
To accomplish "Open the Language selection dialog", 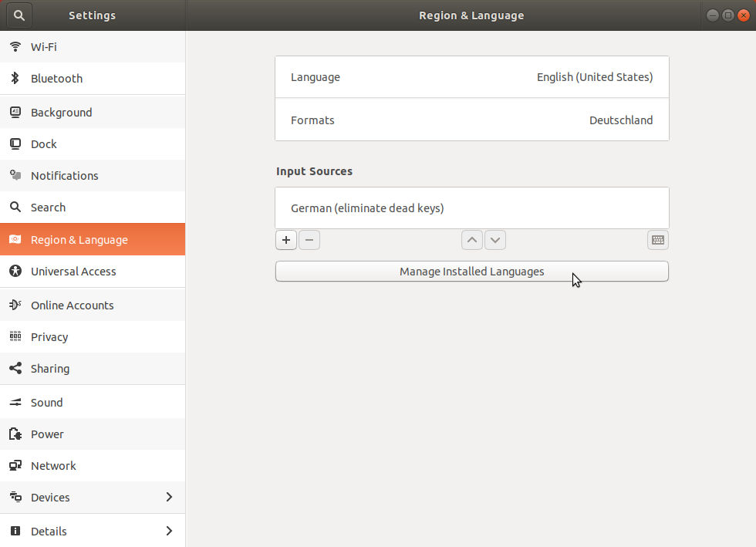I will tap(471, 76).
